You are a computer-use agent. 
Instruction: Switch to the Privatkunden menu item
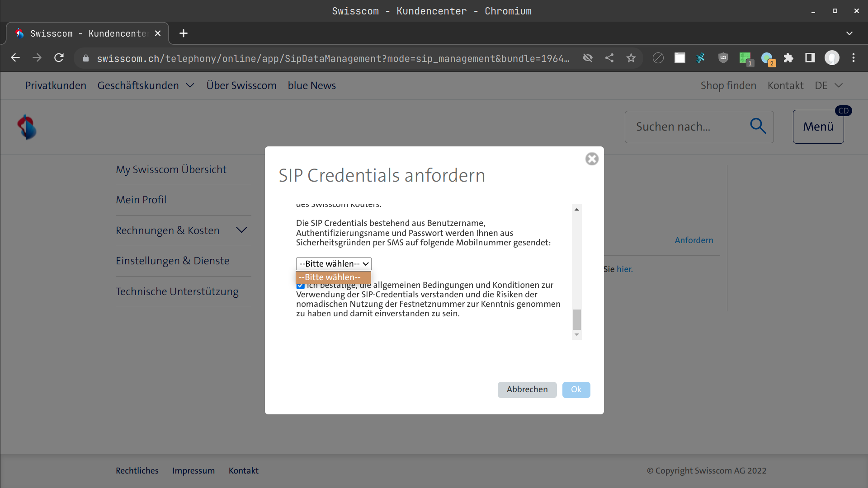(x=56, y=85)
